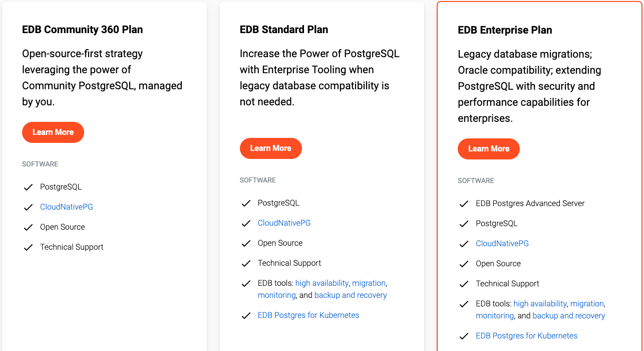Open EDB Postgres for Kubernetes link in Standard Plan

pyautogui.click(x=308, y=315)
